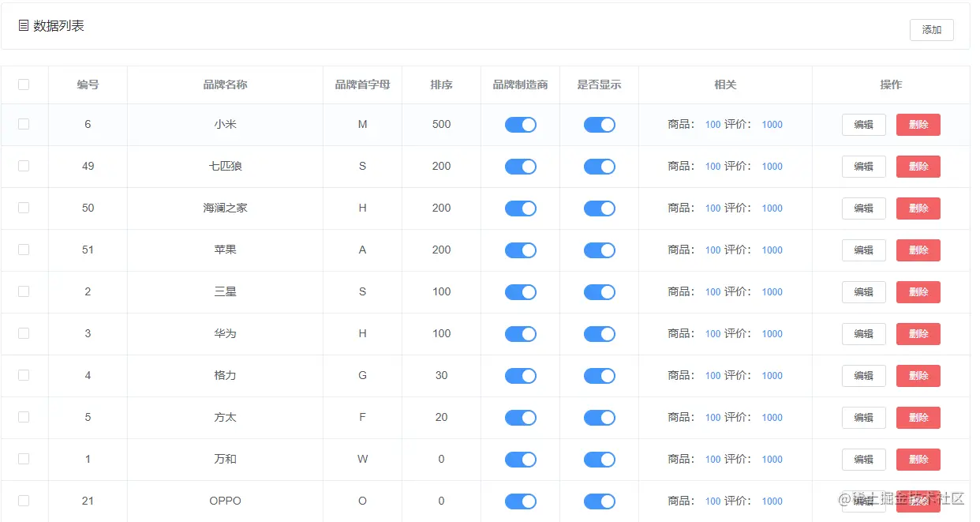
Task: Click 删除 in the 方太 row
Action: (918, 418)
